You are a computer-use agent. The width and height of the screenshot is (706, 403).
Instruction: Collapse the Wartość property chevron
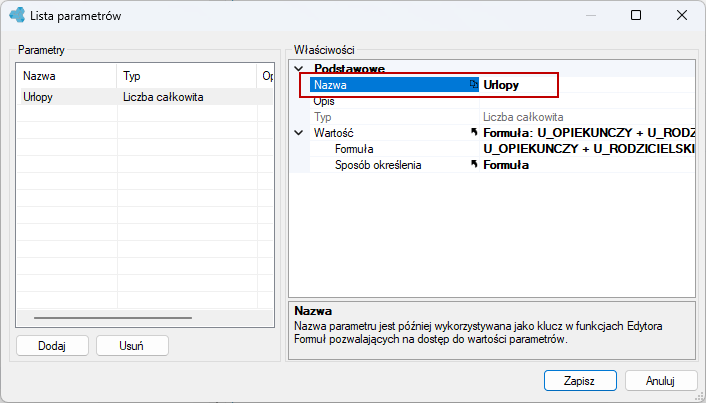[299, 133]
